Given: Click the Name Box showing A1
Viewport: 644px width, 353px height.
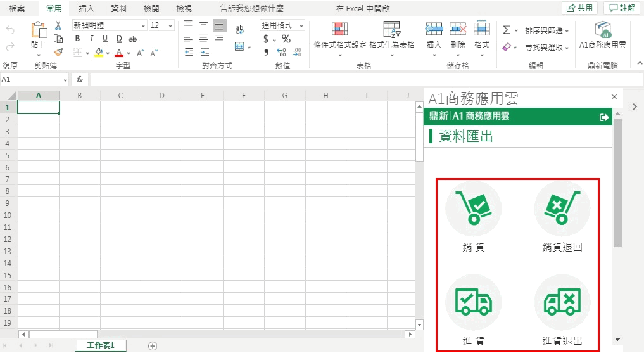Looking at the screenshot, I should pyautogui.click(x=34, y=79).
